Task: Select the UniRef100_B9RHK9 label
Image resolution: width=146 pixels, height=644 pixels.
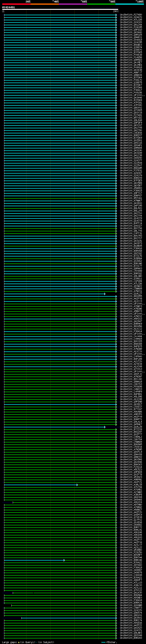Action: click(131, 324)
